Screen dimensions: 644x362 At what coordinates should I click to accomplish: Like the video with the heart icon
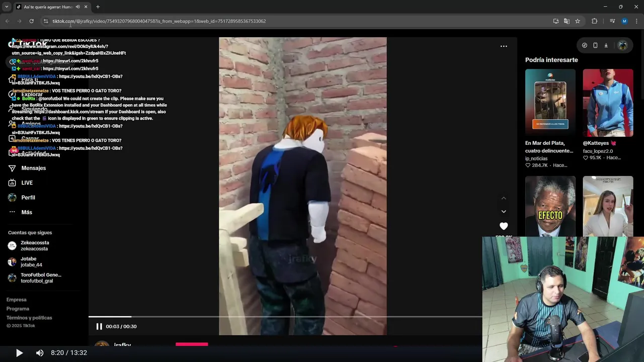click(x=504, y=226)
